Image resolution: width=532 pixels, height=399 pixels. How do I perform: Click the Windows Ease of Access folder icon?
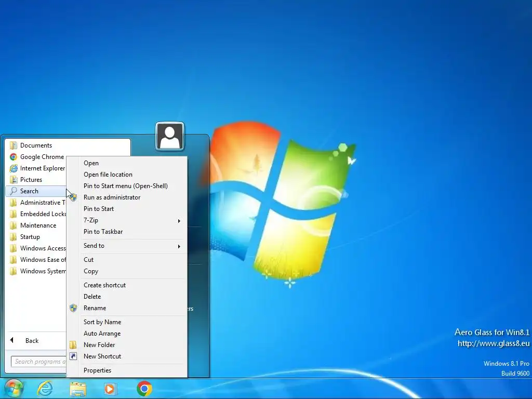coord(14,260)
